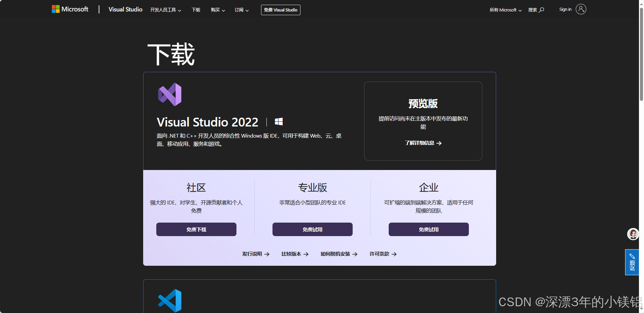Expand the 购买 menu

[x=218, y=10]
